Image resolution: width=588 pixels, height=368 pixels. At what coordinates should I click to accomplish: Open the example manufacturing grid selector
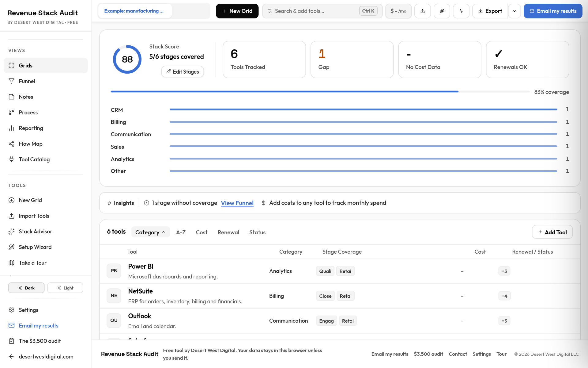click(135, 11)
